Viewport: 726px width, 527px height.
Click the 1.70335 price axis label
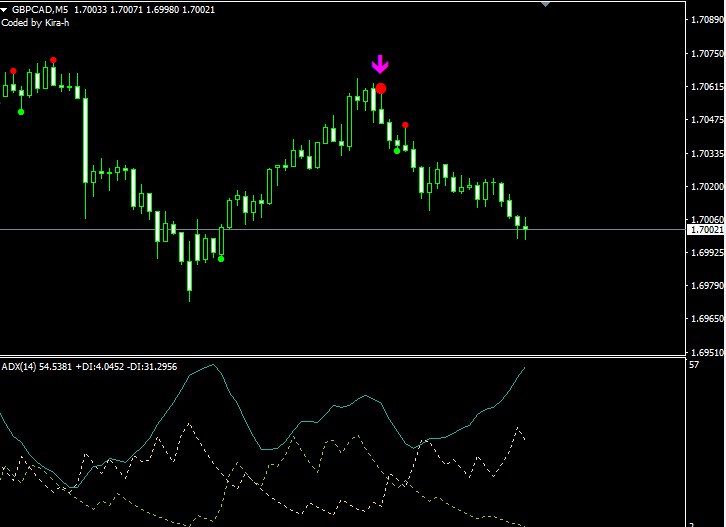(707, 153)
